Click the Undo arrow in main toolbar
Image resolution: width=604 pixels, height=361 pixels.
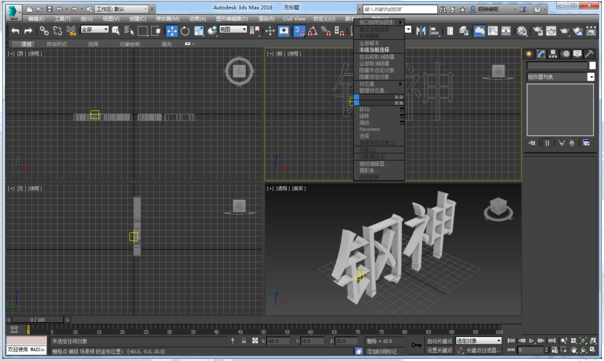pyautogui.click(x=15, y=31)
